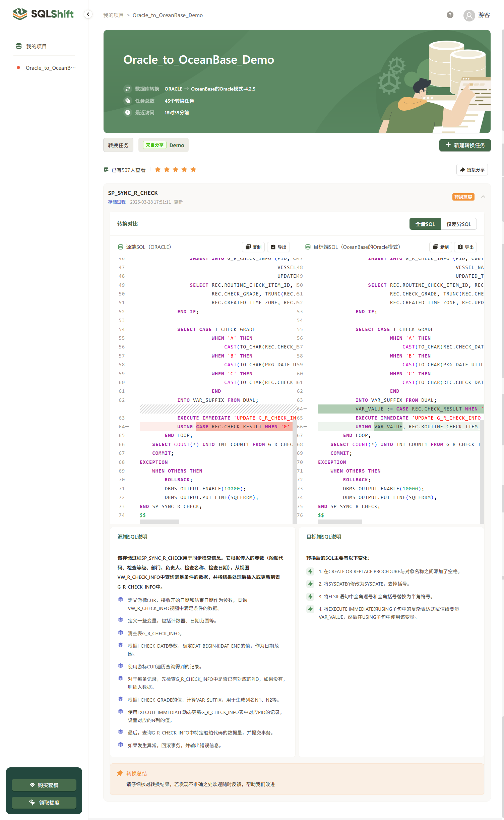Viewport: 504px width, 820px height.
Task: Collapse the SP_SYNC_R_CHECK task panel
Action: tap(483, 197)
